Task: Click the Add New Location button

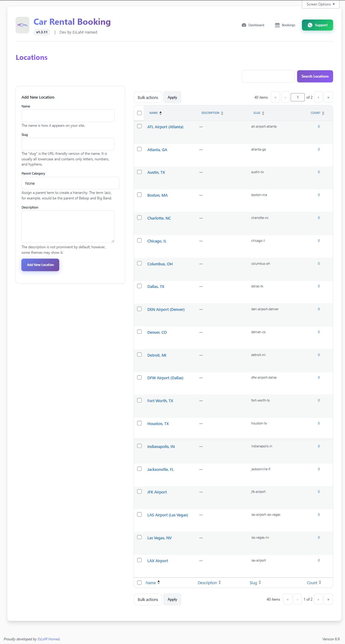Action: 40,265
